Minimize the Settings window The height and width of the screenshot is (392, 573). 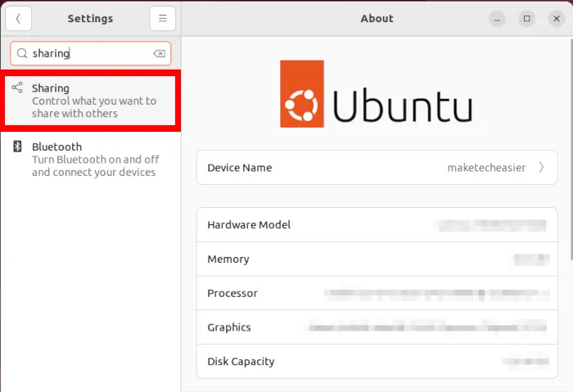tap(497, 19)
